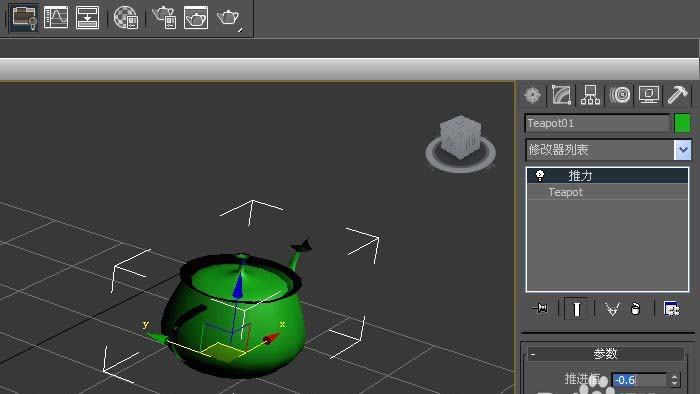Switch to the Modify panel tab
The width and height of the screenshot is (700, 394).
point(562,95)
